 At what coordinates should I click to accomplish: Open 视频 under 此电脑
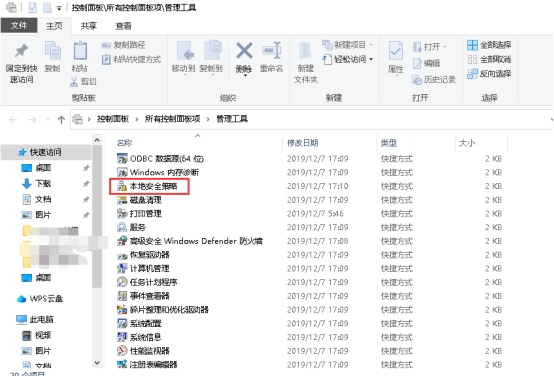pos(37,335)
